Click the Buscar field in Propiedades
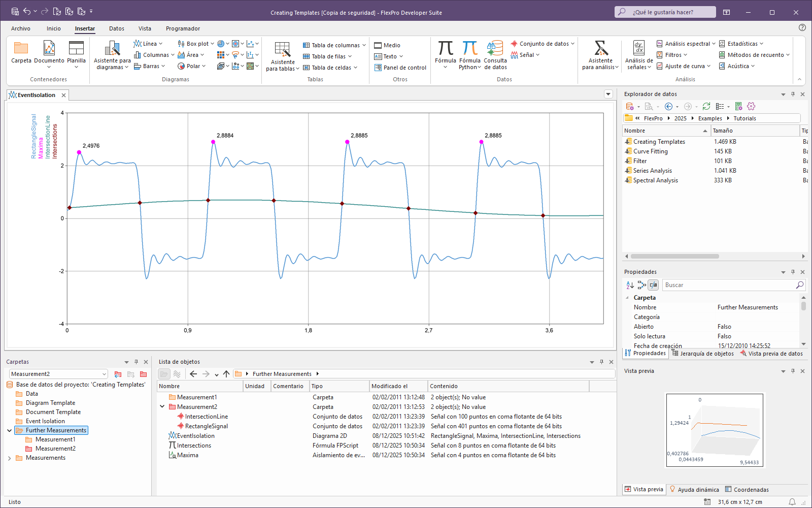This screenshot has height=508, width=812. tap(729, 285)
